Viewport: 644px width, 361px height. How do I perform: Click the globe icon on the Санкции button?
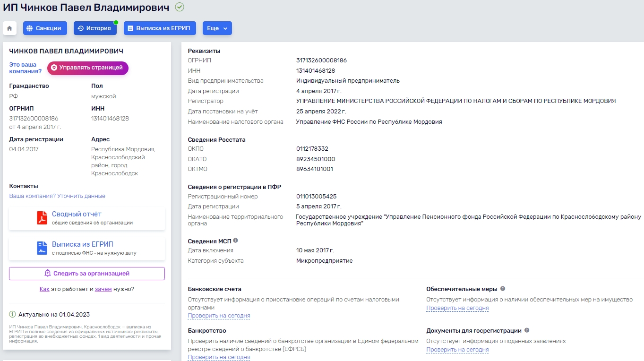(30, 28)
